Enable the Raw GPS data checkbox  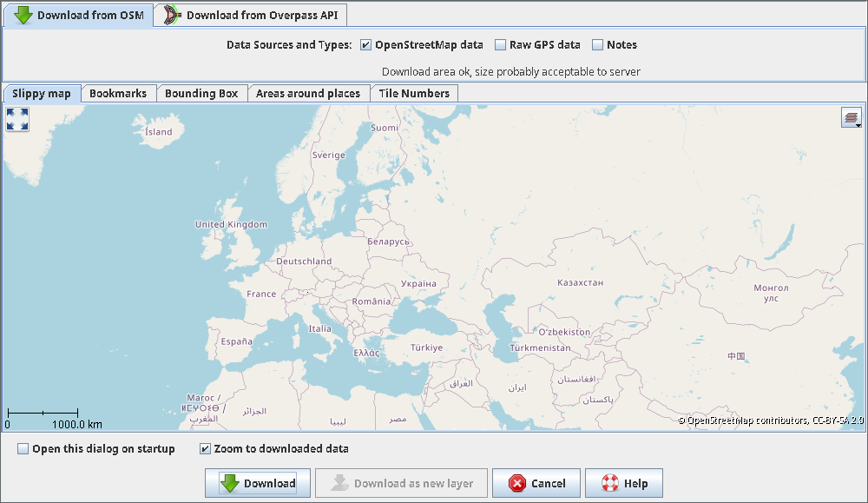(500, 45)
